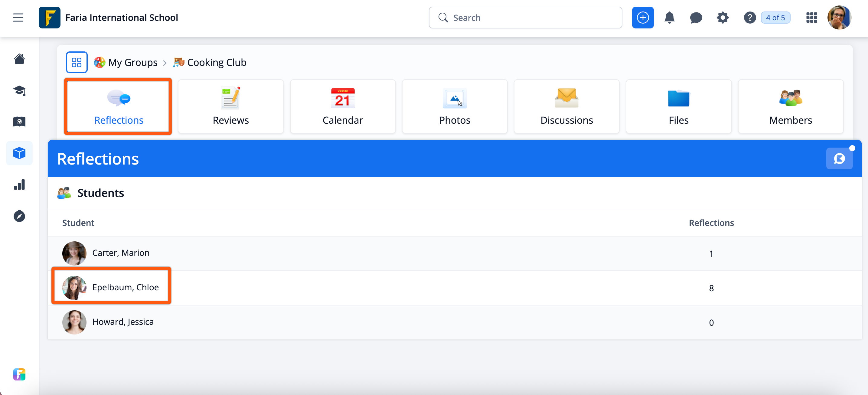Go to My Groups breadcrumb link
The height and width of the screenshot is (395, 868).
132,63
